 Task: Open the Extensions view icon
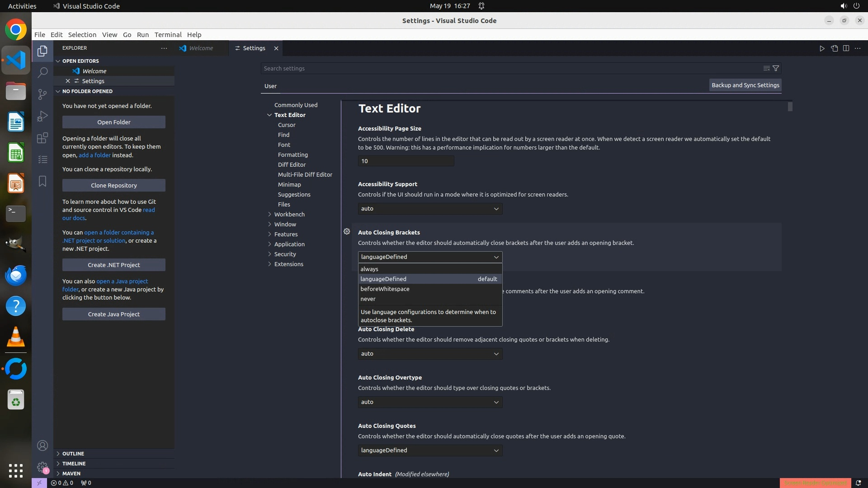click(42, 138)
